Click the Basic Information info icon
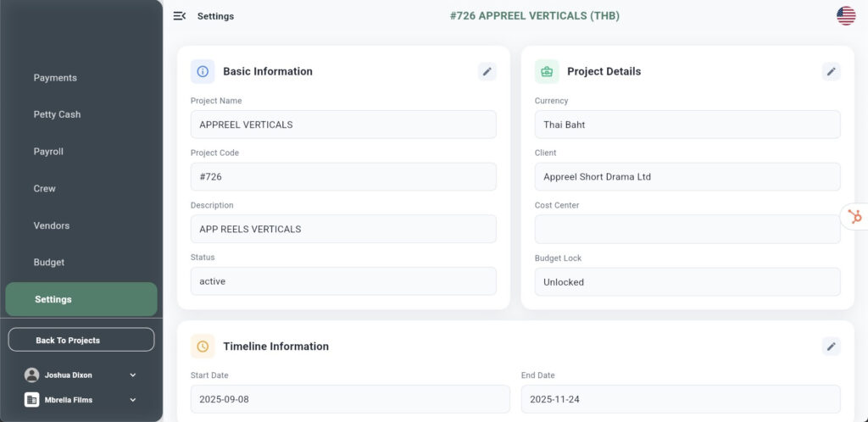 tap(203, 72)
